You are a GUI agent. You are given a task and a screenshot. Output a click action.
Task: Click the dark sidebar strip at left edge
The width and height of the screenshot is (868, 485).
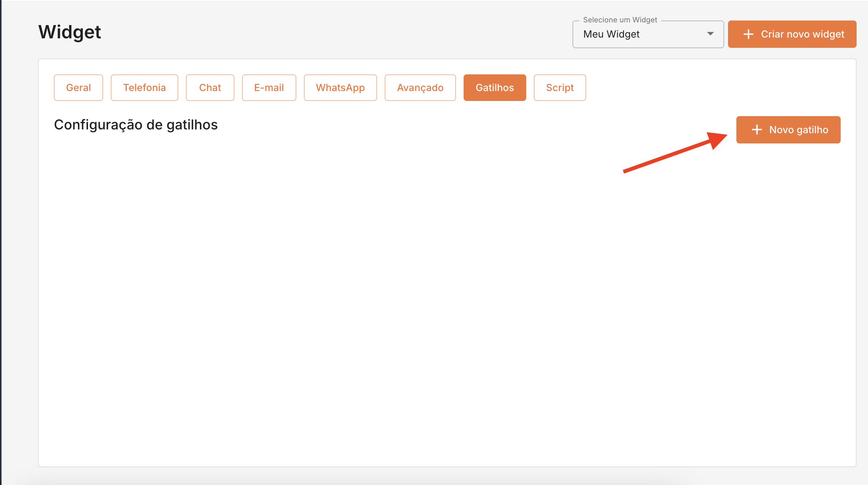tap(1, 243)
